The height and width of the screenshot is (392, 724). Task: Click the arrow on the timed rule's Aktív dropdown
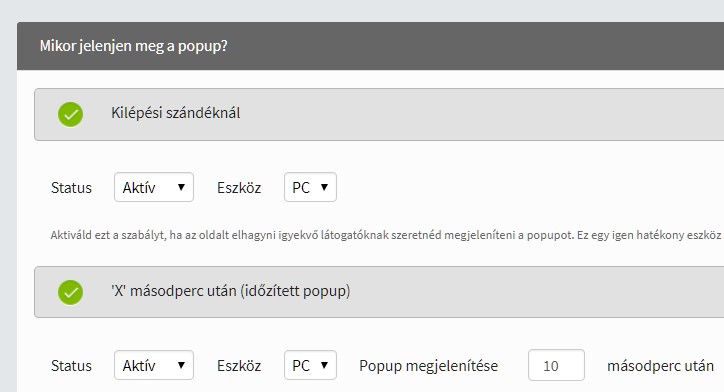click(181, 365)
